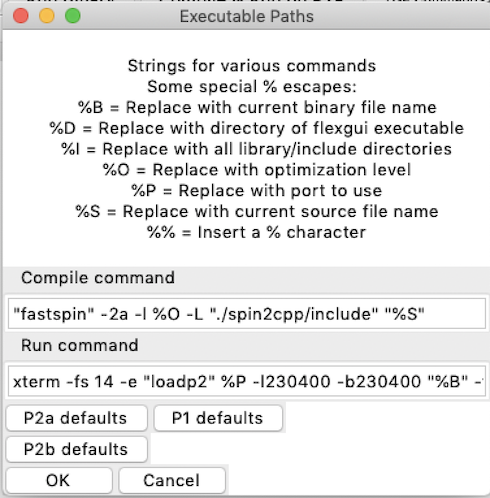Image resolution: width=490 pixels, height=498 pixels.
Task: Focus the Compile command text field
Action: coord(247,314)
